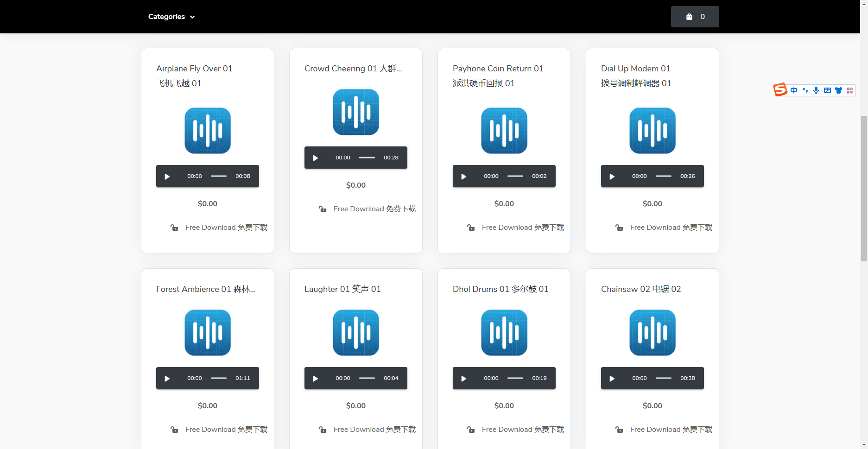Open the Sogou toolbox grid icon
868x449 pixels.
pos(849,90)
